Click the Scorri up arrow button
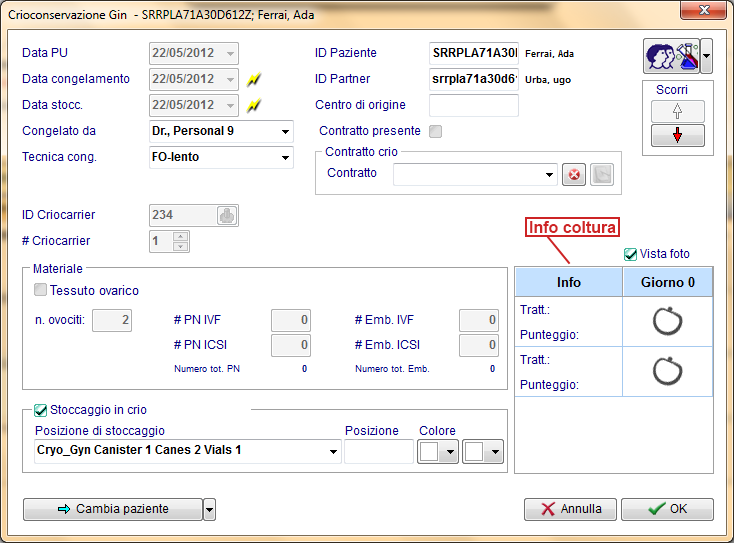Viewport: 734px width, 543px height. pos(677,111)
